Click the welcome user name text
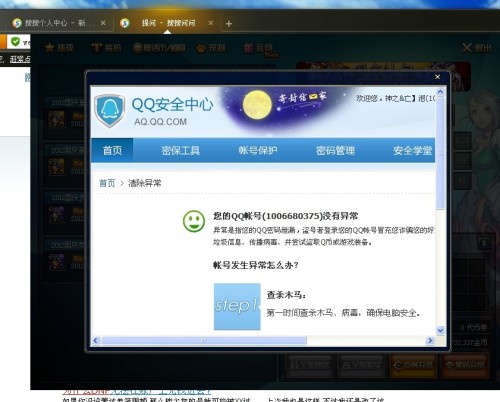The width and height of the screenshot is (500, 402). click(x=396, y=98)
